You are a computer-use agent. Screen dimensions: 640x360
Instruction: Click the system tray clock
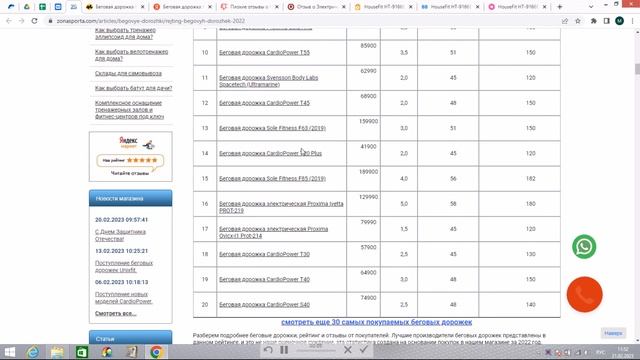point(623,352)
